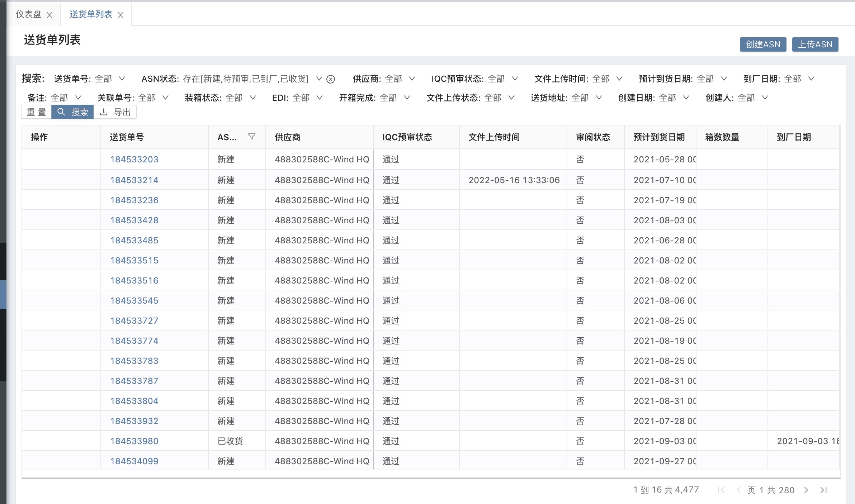Open delivery note 184533774
The image size is (855, 504).
134,341
